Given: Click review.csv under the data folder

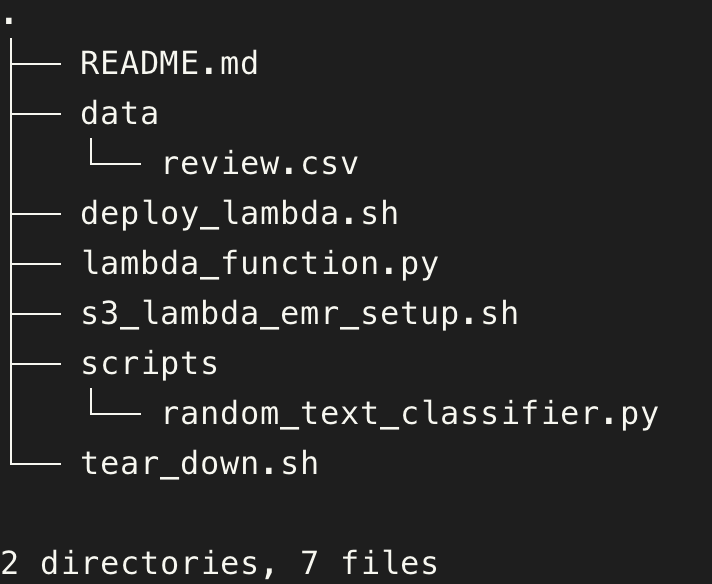Looking at the screenshot, I should 260,163.
